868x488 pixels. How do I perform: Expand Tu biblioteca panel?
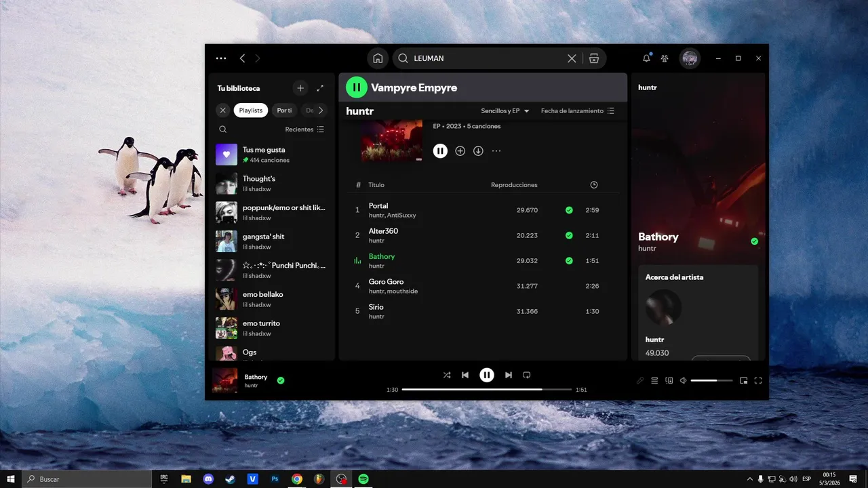[x=320, y=88]
